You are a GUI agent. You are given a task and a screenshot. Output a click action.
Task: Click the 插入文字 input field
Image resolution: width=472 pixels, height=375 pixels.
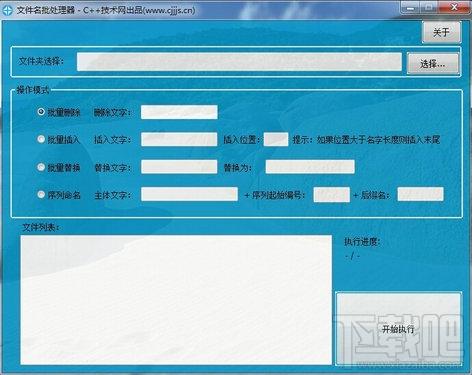click(179, 139)
